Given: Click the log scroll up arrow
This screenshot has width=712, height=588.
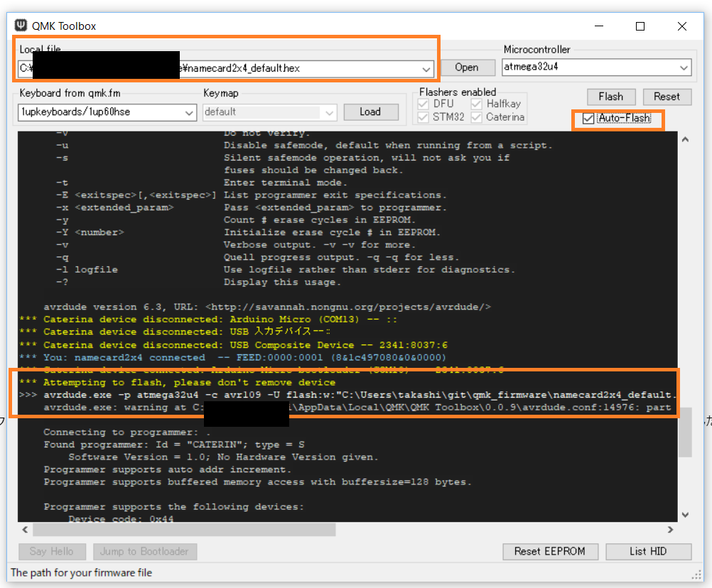Looking at the screenshot, I should 685,140.
